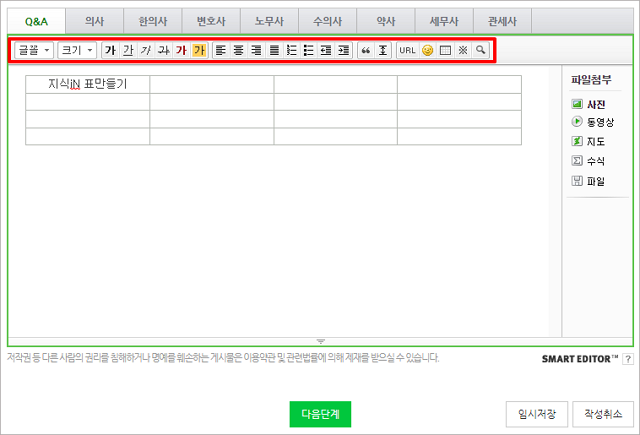Viewport: 640px width, 435px height.
Task: Collapse editor using bottom resize arrow
Action: point(320,342)
